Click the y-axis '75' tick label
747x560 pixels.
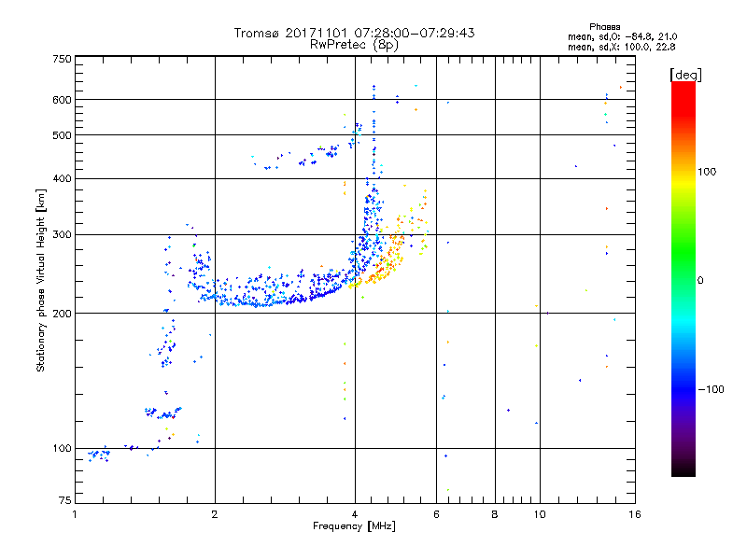pyautogui.click(x=65, y=500)
